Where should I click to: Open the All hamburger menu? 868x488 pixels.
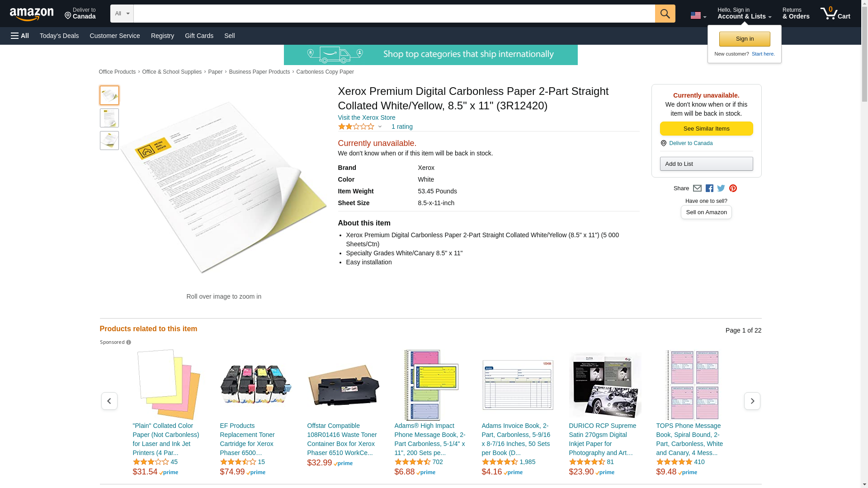[20, 36]
